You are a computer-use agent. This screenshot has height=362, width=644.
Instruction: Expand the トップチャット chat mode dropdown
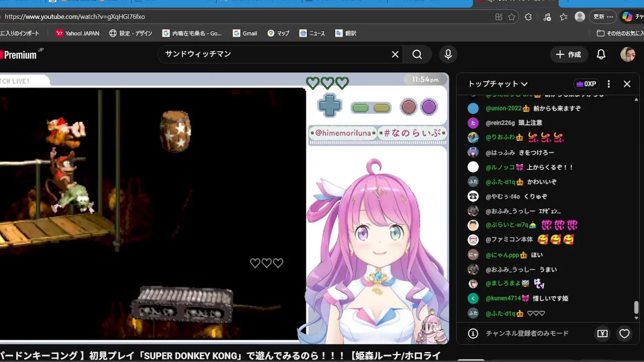click(498, 84)
